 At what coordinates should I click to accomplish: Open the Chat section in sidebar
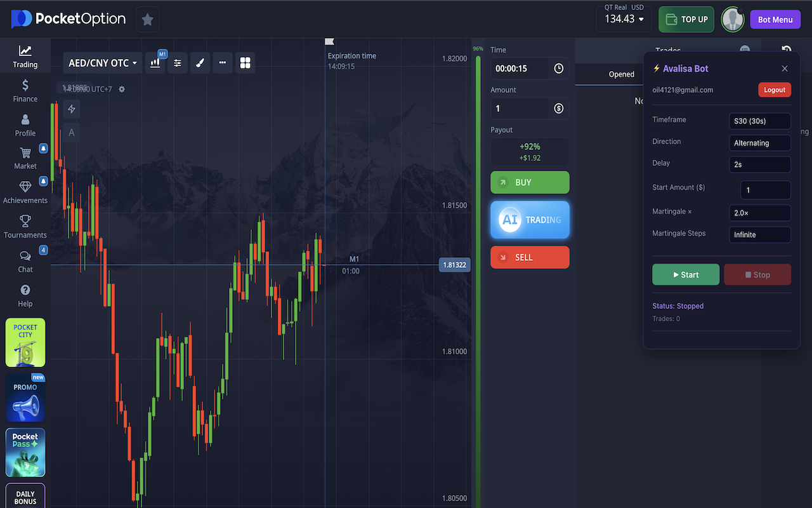click(x=25, y=261)
